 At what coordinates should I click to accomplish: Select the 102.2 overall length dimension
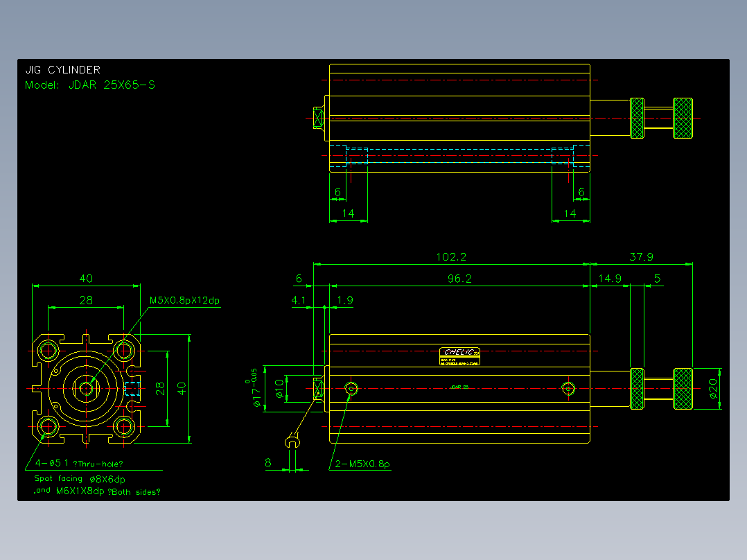point(451,257)
